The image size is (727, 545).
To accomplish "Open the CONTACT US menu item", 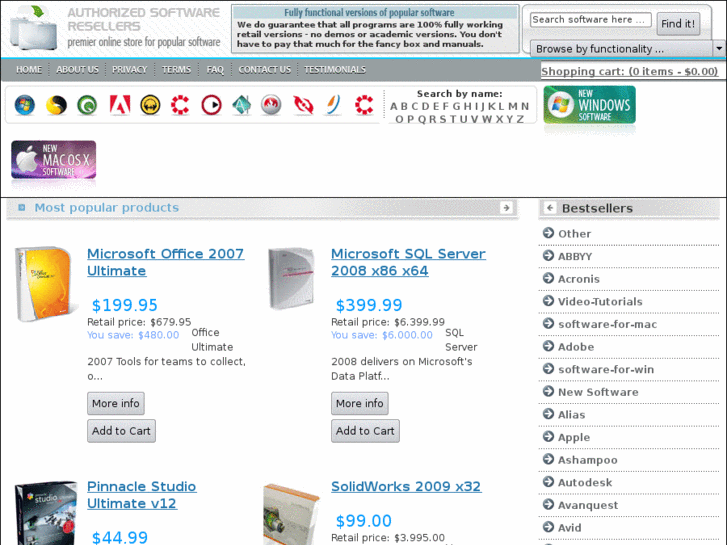I will (265, 70).
